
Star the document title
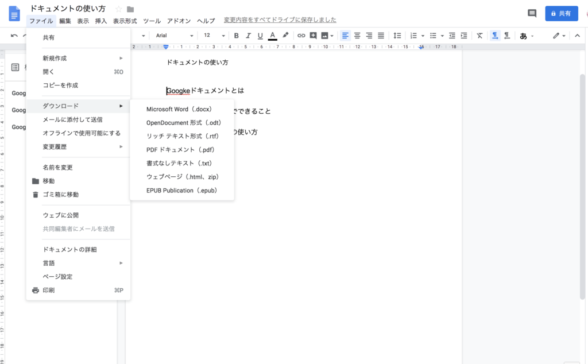click(118, 9)
